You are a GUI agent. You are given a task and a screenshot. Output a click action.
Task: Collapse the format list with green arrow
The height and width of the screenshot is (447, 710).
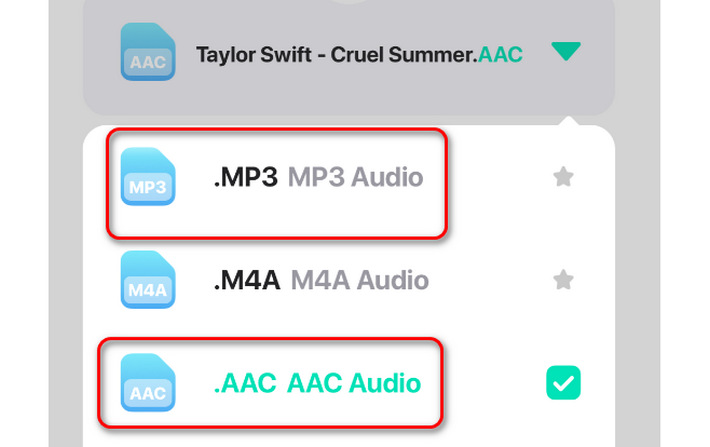566,52
